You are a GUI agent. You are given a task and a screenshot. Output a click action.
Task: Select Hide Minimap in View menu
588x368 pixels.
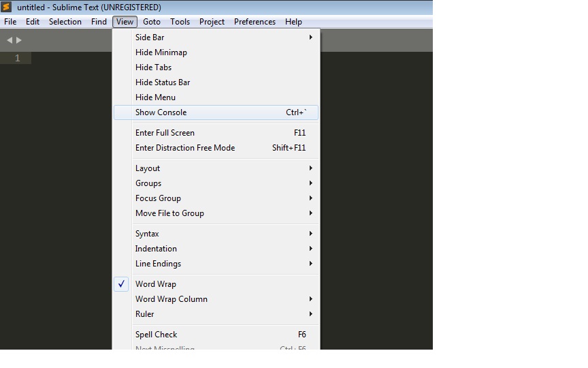coord(161,52)
